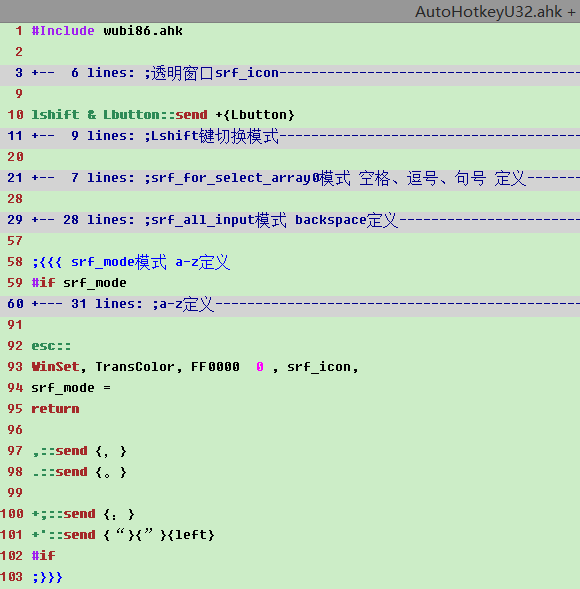Click the return statement on line 95

coord(55,409)
